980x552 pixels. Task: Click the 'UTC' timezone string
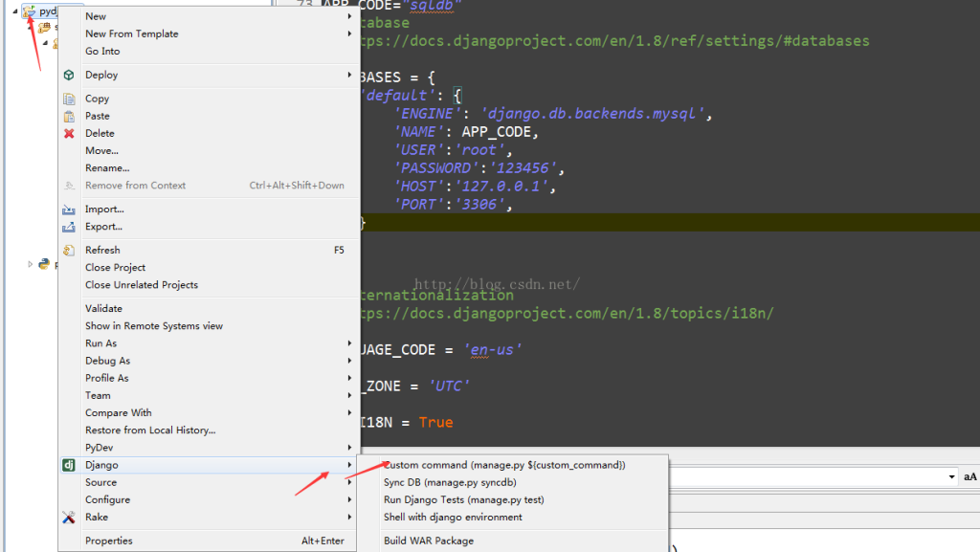449,386
